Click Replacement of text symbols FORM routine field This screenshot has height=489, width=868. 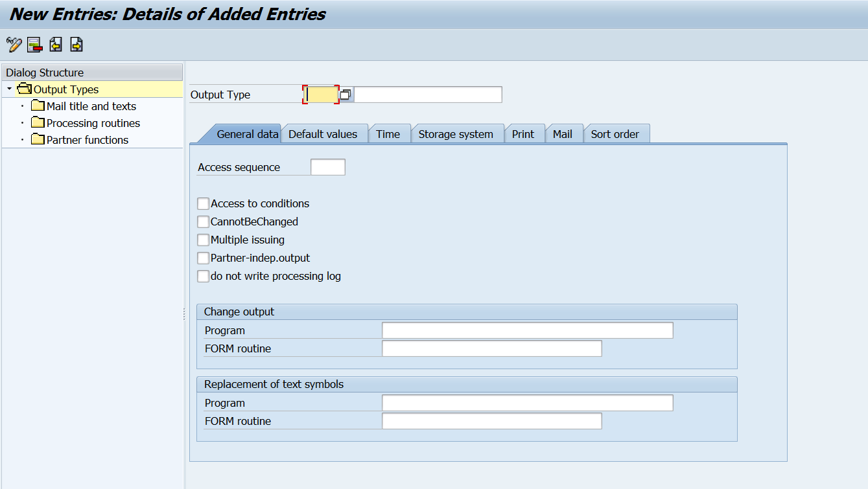coord(491,421)
